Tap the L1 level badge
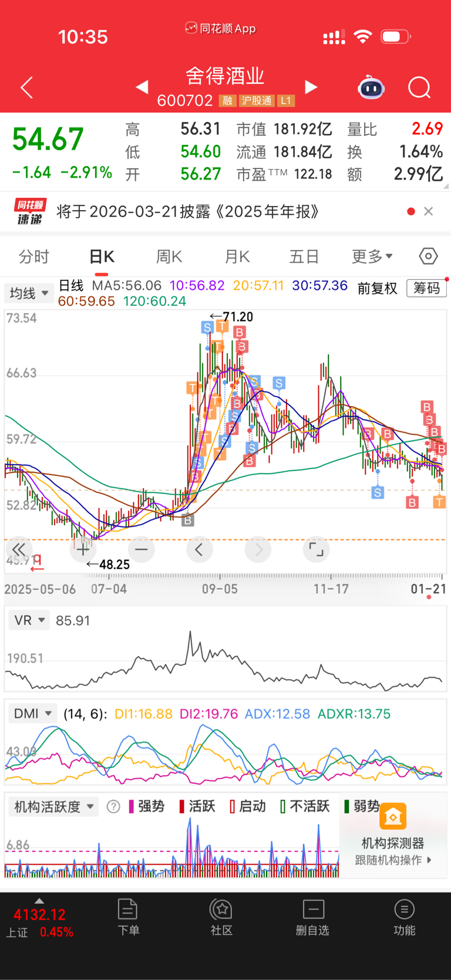This screenshot has height=980, width=451. point(285,101)
